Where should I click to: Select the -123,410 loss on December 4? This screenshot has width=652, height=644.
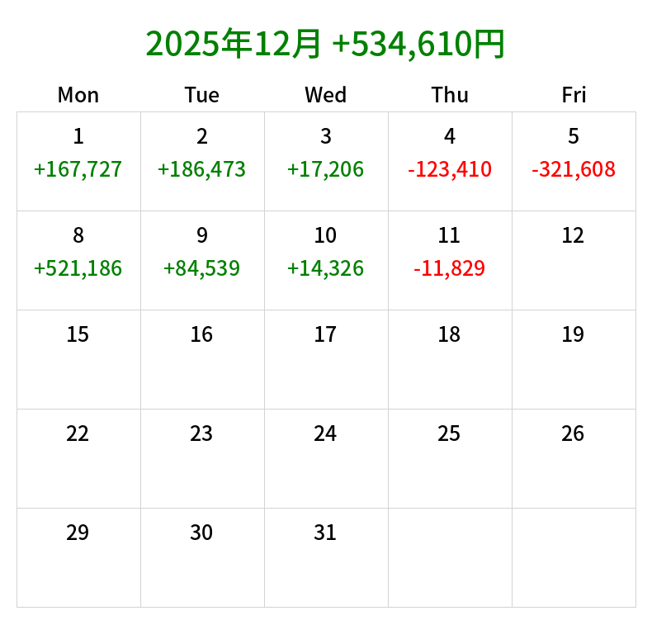click(450, 169)
